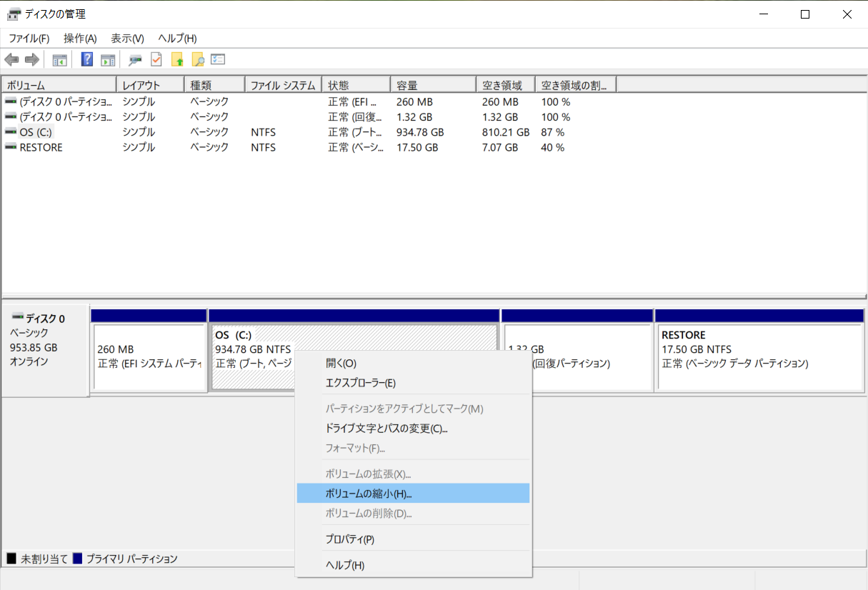This screenshot has width=868, height=590.
Task: Click the 40 % free percentage cell
Action: point(553,147)
